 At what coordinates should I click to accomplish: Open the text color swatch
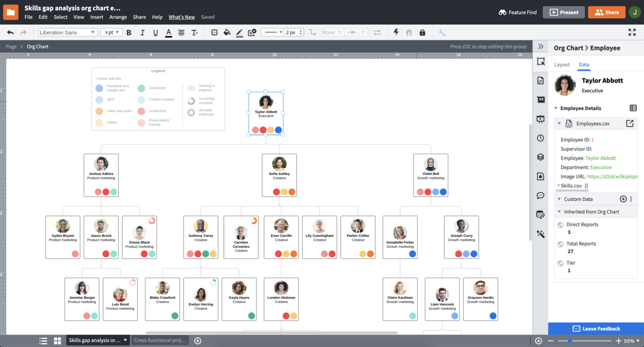[169, 32]
